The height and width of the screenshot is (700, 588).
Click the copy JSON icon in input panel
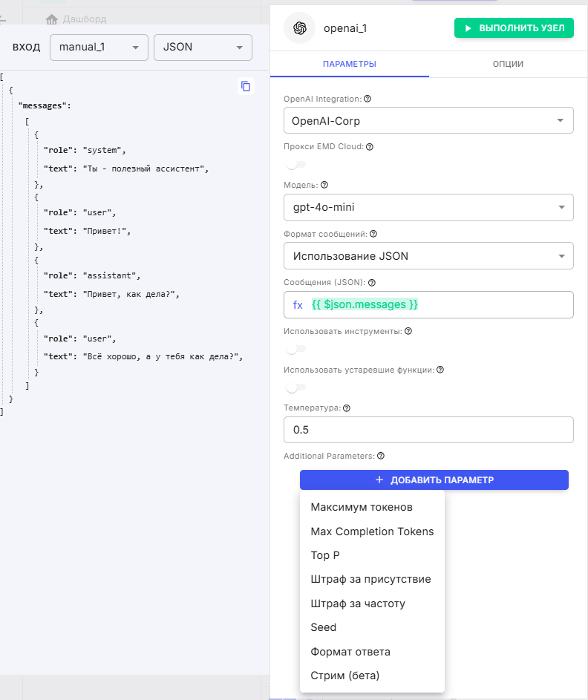[x=246, y=87]
